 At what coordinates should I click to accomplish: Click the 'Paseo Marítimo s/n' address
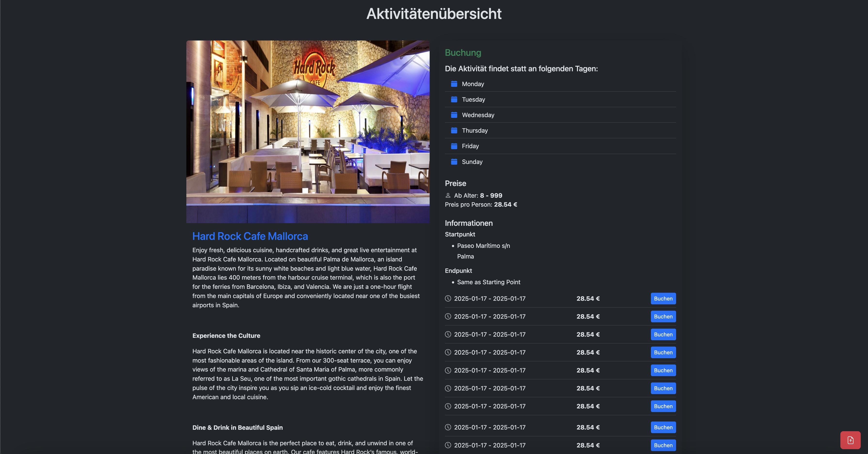tap(483, 245)
